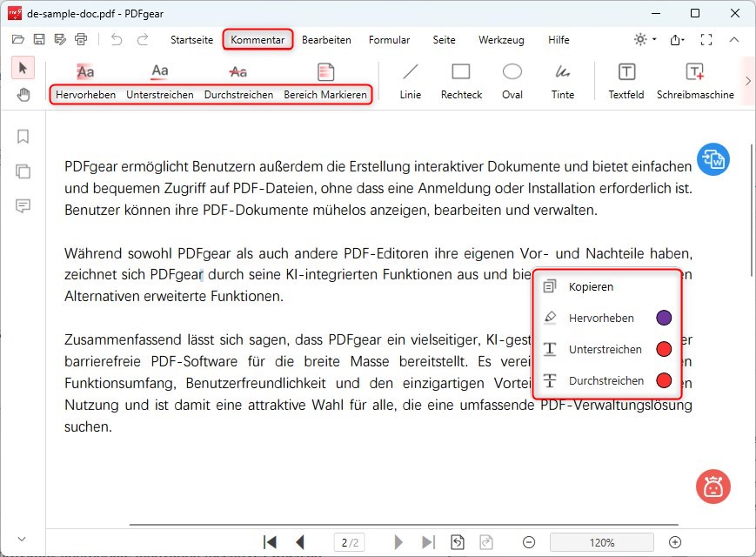Click the red Unterstreichen color swatch

click(x=664, y=349)
